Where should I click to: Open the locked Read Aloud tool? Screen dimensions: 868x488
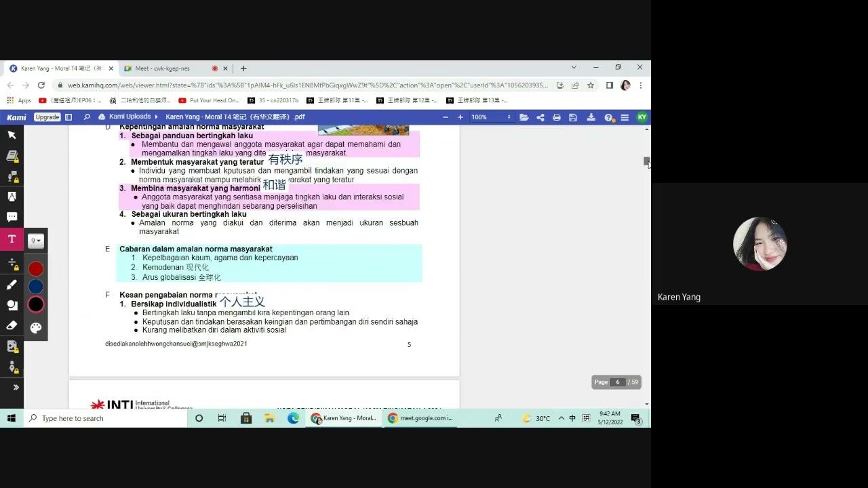[x=12, y=176]
